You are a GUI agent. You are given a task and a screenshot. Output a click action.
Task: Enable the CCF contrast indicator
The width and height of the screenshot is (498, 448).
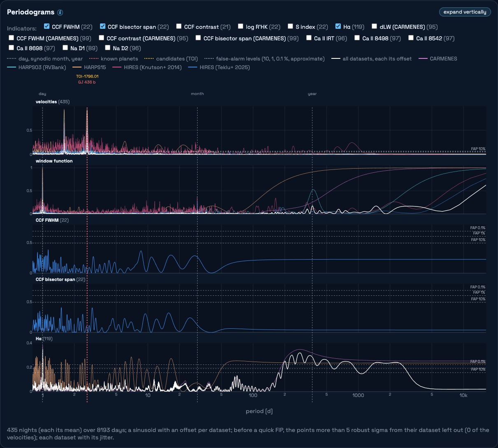[179, 26]
